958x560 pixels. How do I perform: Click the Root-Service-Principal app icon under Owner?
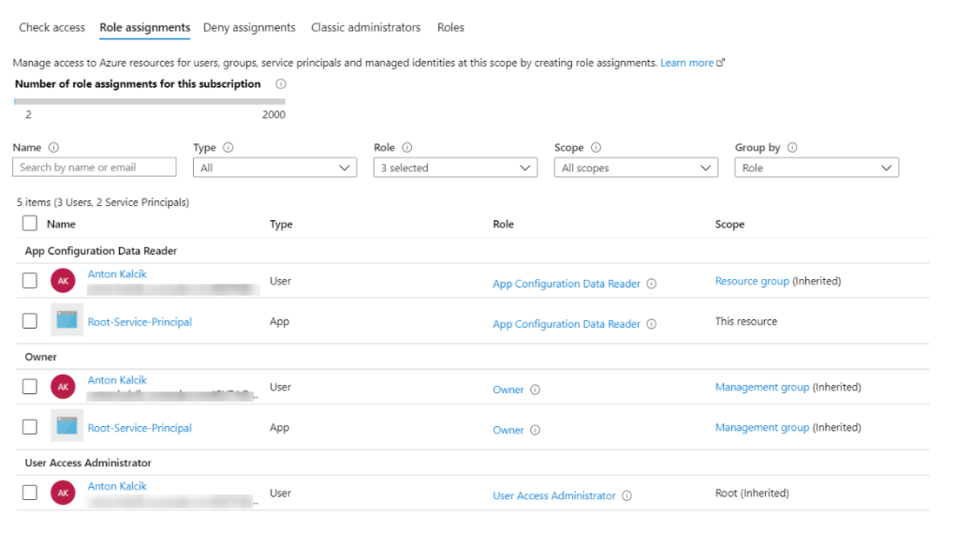coord(66,426)
